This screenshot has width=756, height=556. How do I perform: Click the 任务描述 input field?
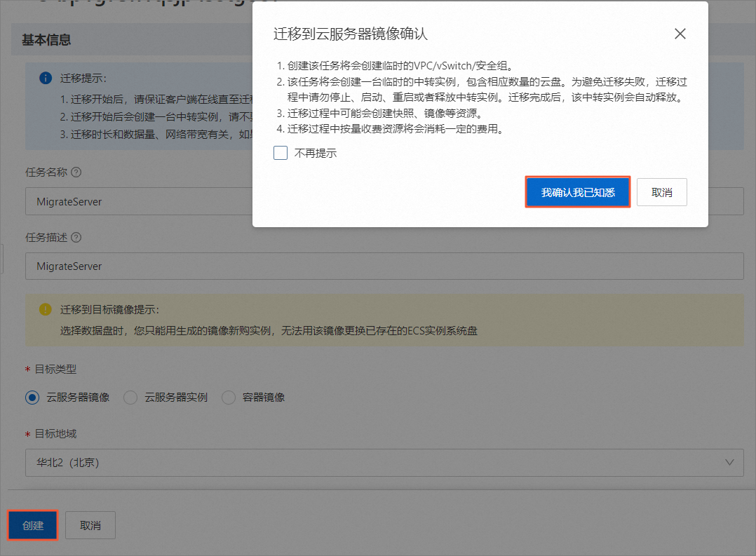(384, 266)
